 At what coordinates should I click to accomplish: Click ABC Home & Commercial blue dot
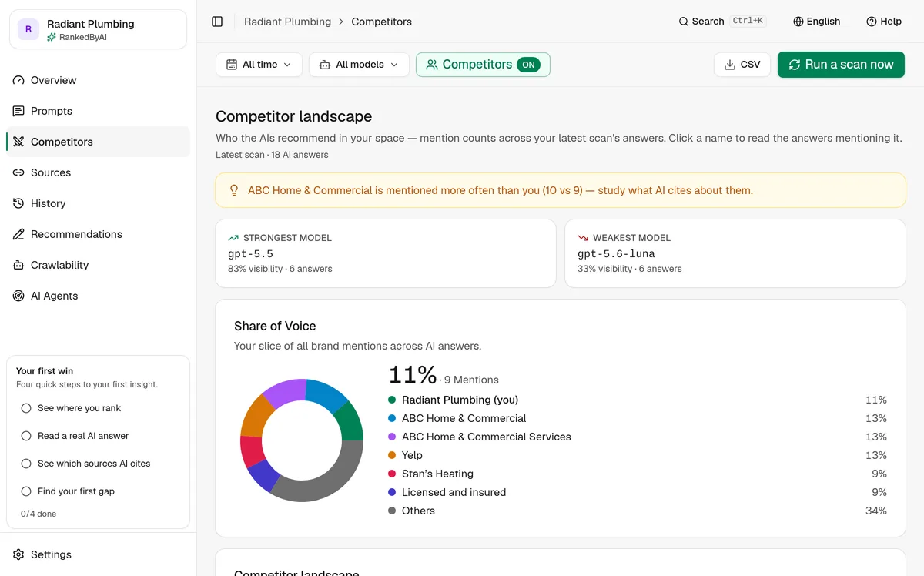point(392,418)
